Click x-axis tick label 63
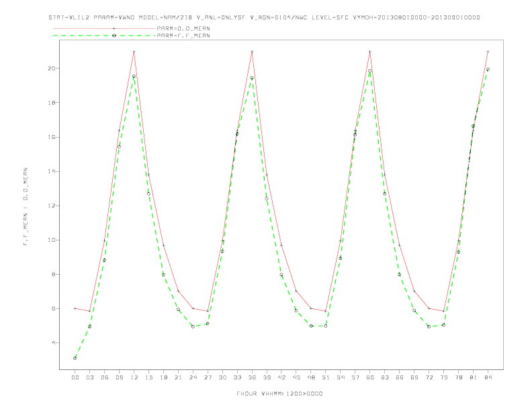Viewport: 532px width, 411px height. [x=385, y=377]
